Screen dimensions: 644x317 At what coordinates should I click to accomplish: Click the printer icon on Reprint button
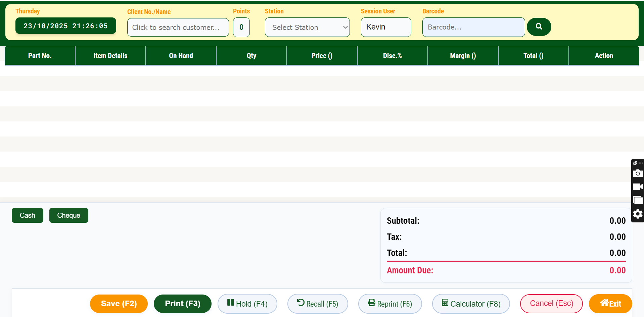pyautogui.click(x=371, y=303)
